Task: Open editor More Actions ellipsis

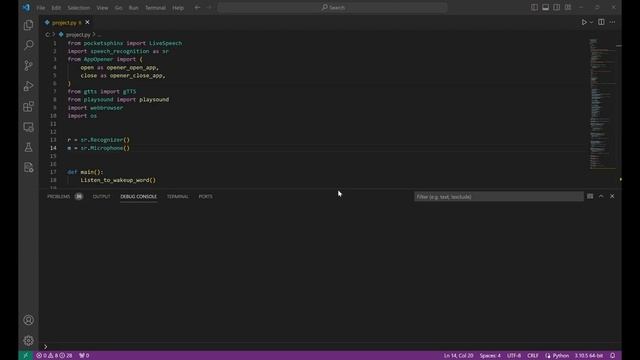Action: point(612,22)
